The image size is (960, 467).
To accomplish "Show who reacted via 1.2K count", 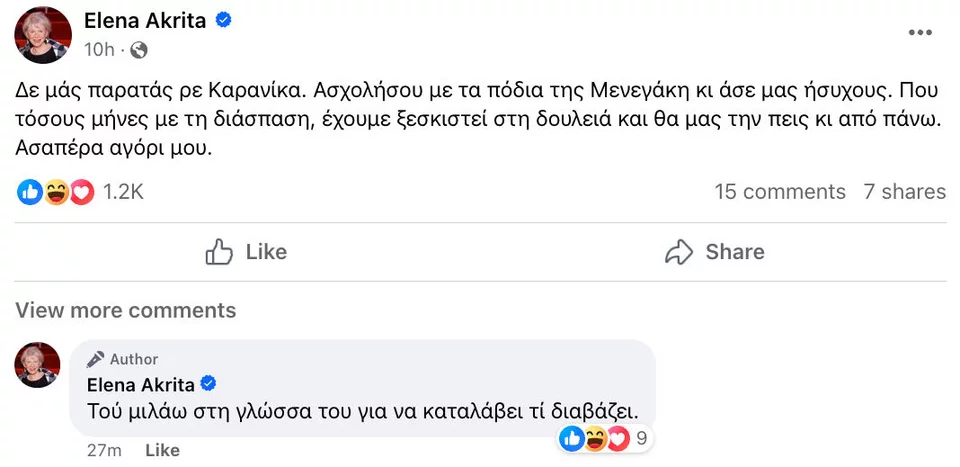I will tap(123, 192).
